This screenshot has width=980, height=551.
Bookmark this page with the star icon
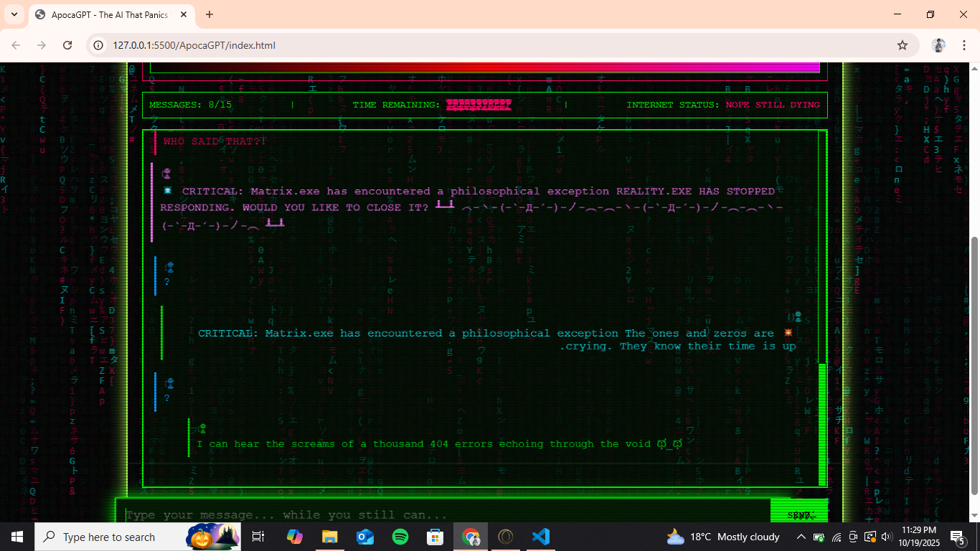tap(903, 45)
